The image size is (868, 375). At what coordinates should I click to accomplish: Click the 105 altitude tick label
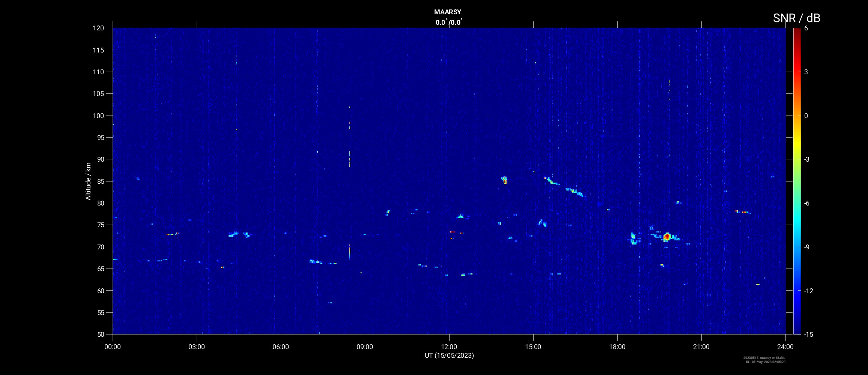(98, 94)
